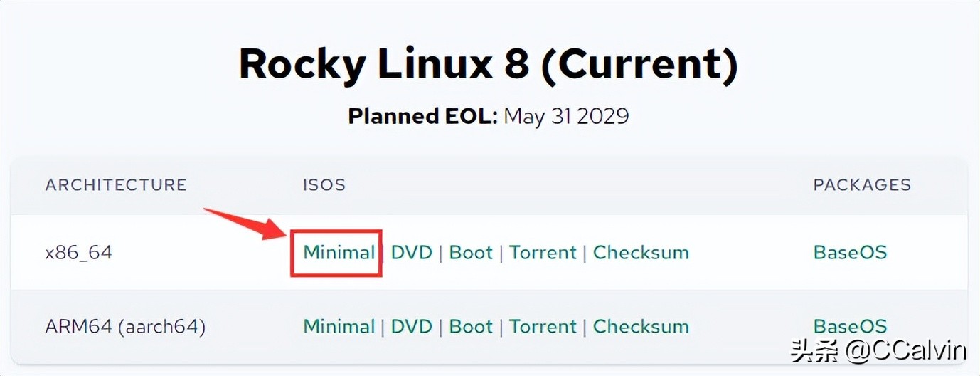This screenshot has width=980, height=376.
Task: Select the ARM64 (aarch64) architecture label
Action: click(x=125, y=327)
